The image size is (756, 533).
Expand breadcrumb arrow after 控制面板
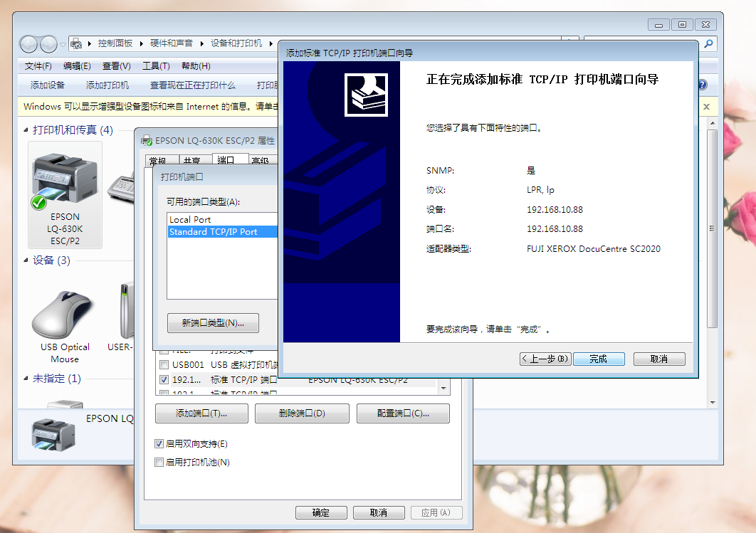pyautogui.click(x=141, y=44)
